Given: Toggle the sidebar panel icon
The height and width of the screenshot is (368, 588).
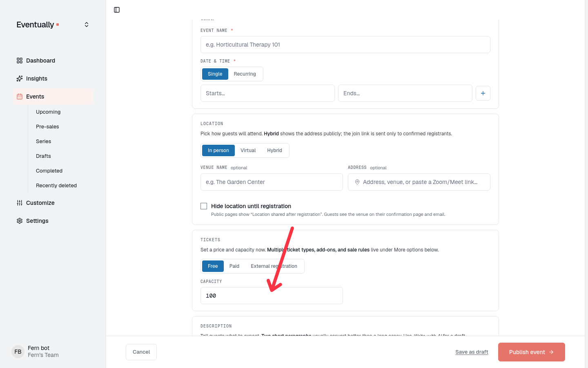Looking at the screenshot, I should [x=117, y=10].
